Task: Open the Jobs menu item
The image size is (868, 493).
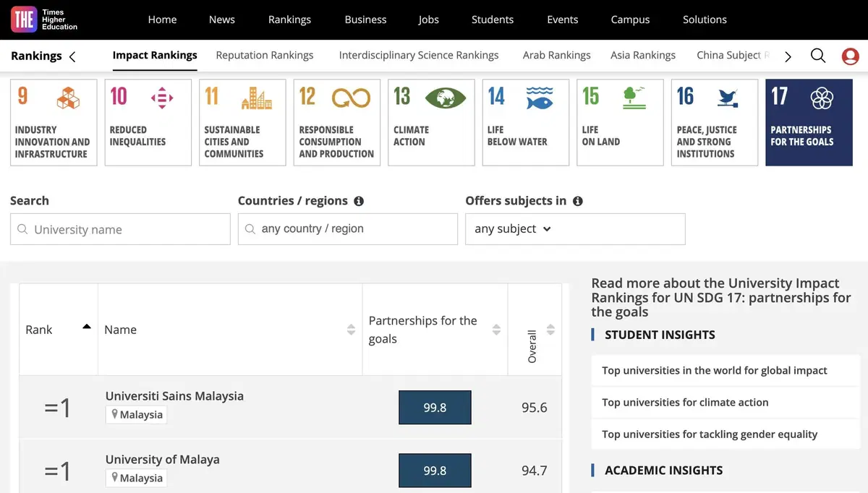Action: point(429,20)
